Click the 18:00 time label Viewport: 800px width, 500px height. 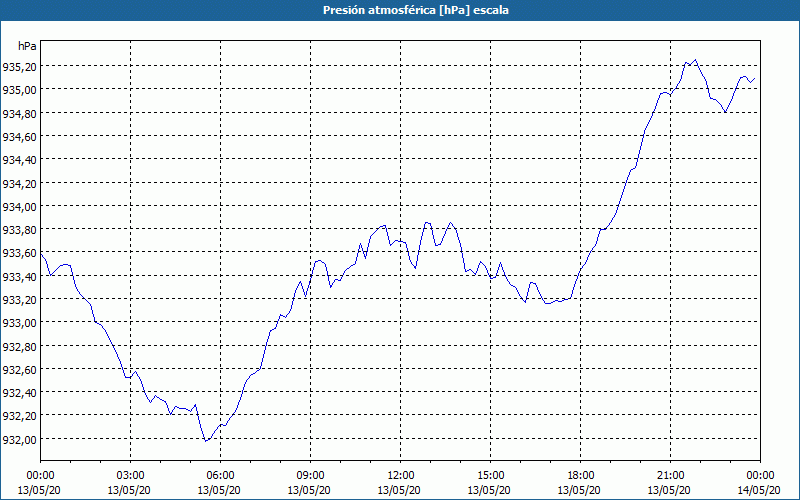tap(580, 476)
